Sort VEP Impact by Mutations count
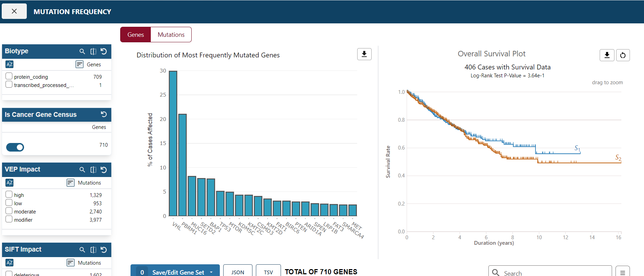Viewport: 644px width, 276px height. pos(70,183)
